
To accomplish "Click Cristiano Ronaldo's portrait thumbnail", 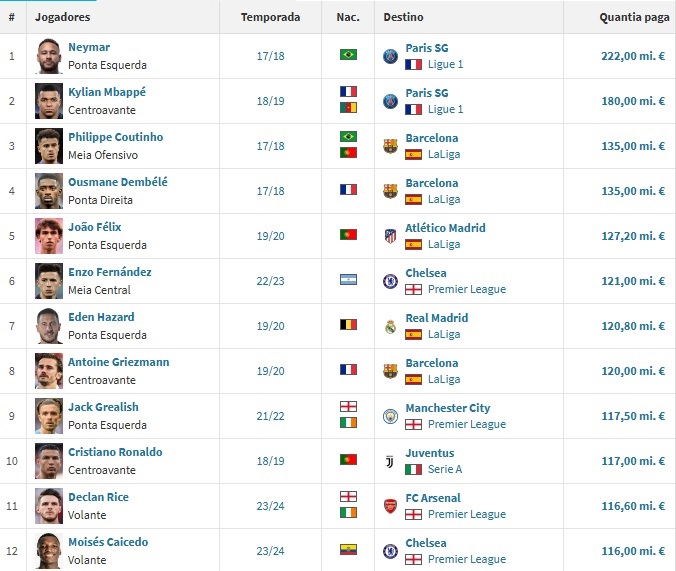I will (x=49, y=461).
